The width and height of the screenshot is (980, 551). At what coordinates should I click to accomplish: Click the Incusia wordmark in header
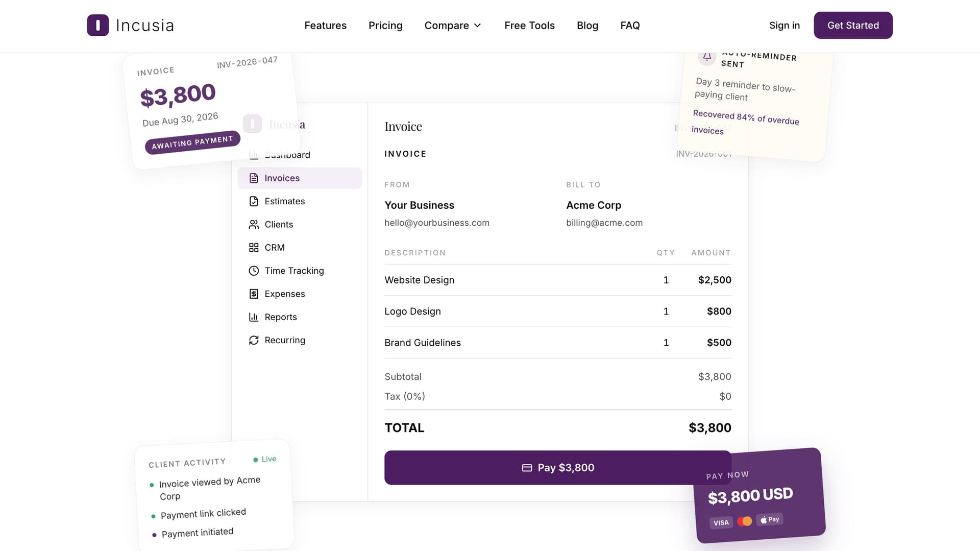click(145, 26)
